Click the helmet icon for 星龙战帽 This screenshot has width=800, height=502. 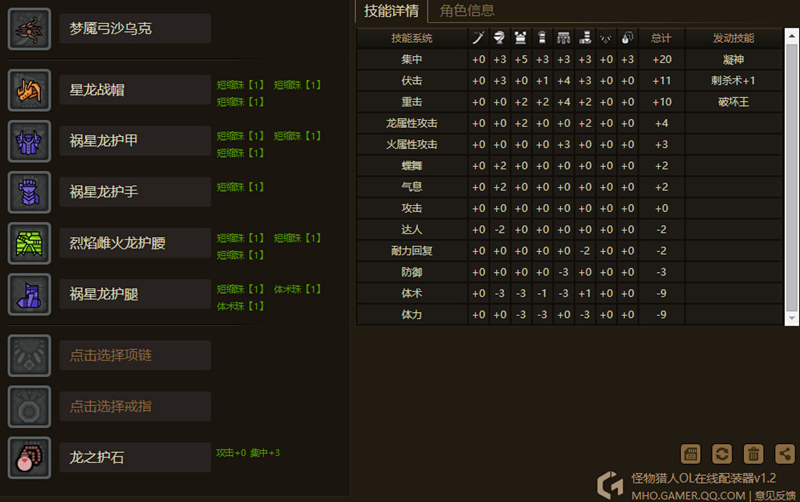tap(29, 90)
